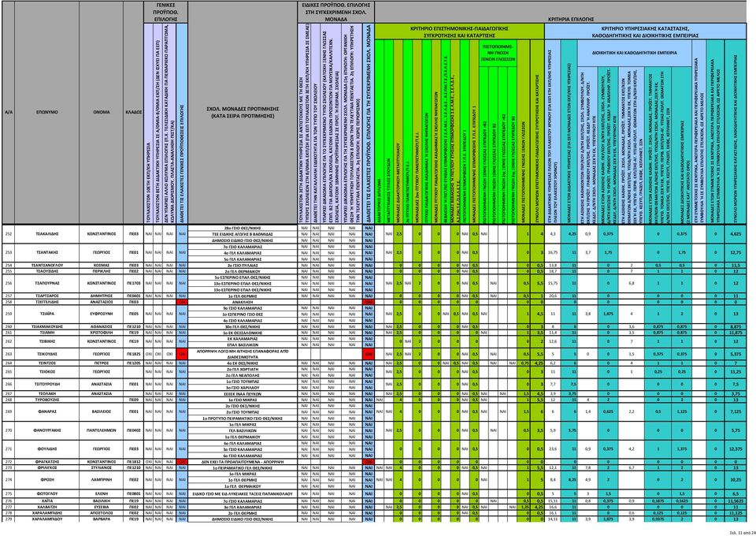Select surname cell ΤΥΡΟΒΟΥΖΗΣ
This screenshot has height=536, width=756.
point(47,400)
